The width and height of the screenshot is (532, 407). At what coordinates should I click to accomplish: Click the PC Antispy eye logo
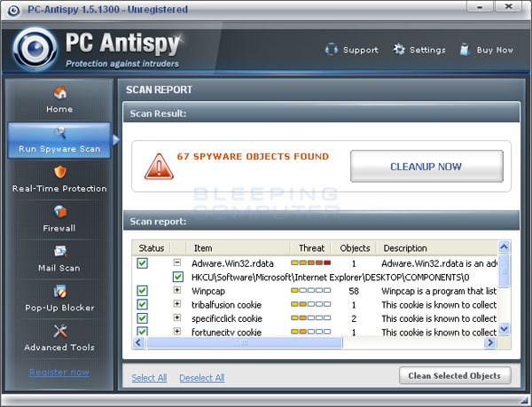35,49
